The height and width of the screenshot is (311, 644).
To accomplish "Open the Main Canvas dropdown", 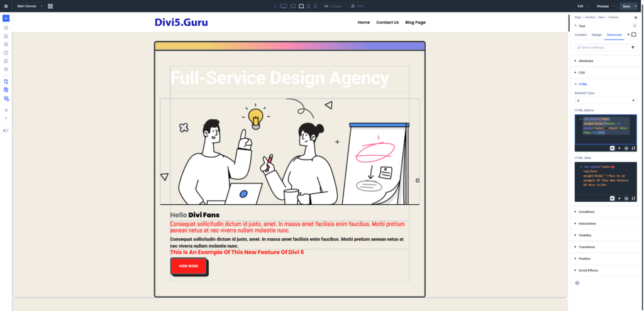I will 29,6.
